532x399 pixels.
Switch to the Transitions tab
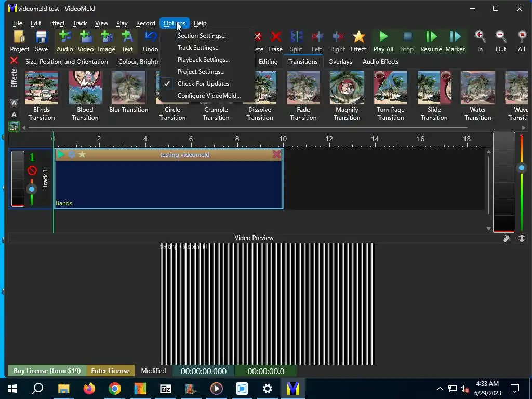tap(303, 62)
